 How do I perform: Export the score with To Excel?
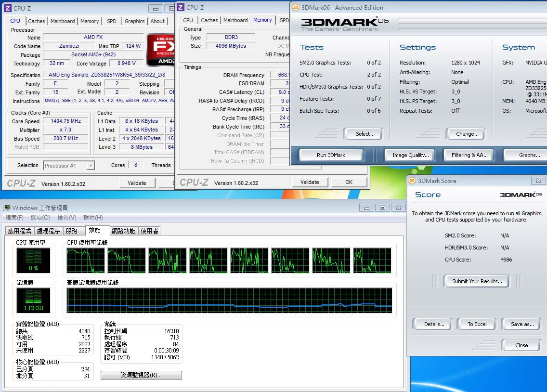[x=477, y=324]
